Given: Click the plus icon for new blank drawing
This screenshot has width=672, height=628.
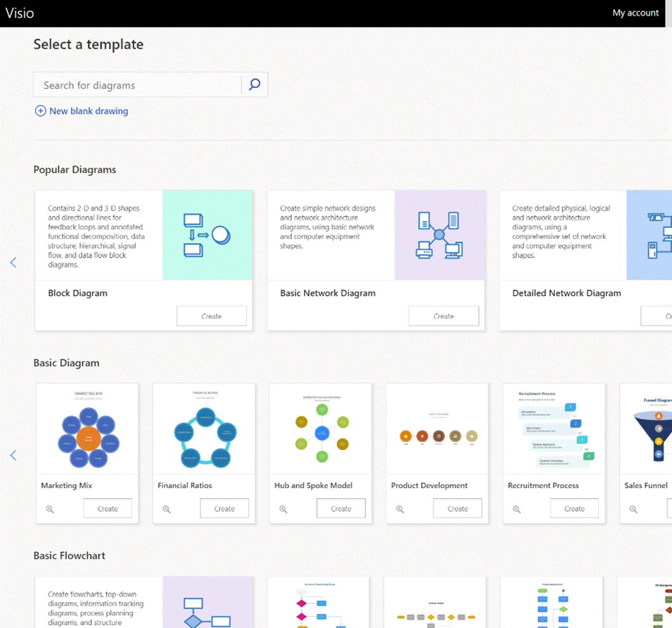Looking at the screenshot, I should [x=41, y=111].
